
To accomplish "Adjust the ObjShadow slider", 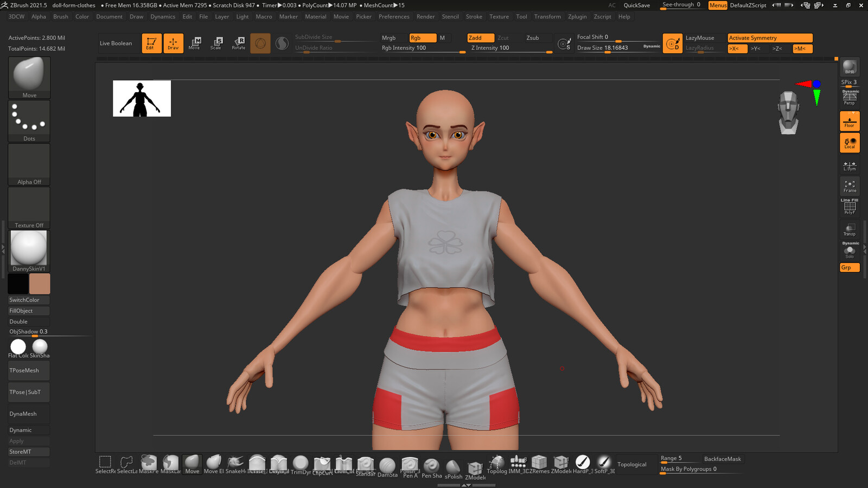I will (x=49, y=332).
